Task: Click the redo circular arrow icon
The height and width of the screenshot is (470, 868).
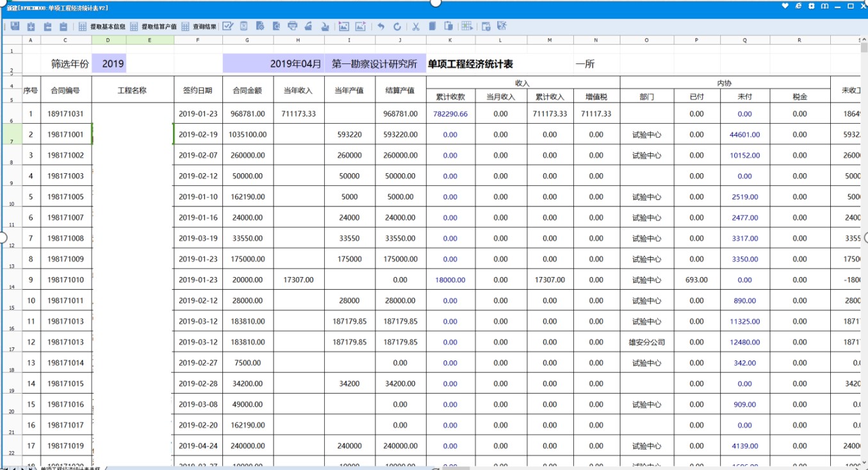Action: 397,26
